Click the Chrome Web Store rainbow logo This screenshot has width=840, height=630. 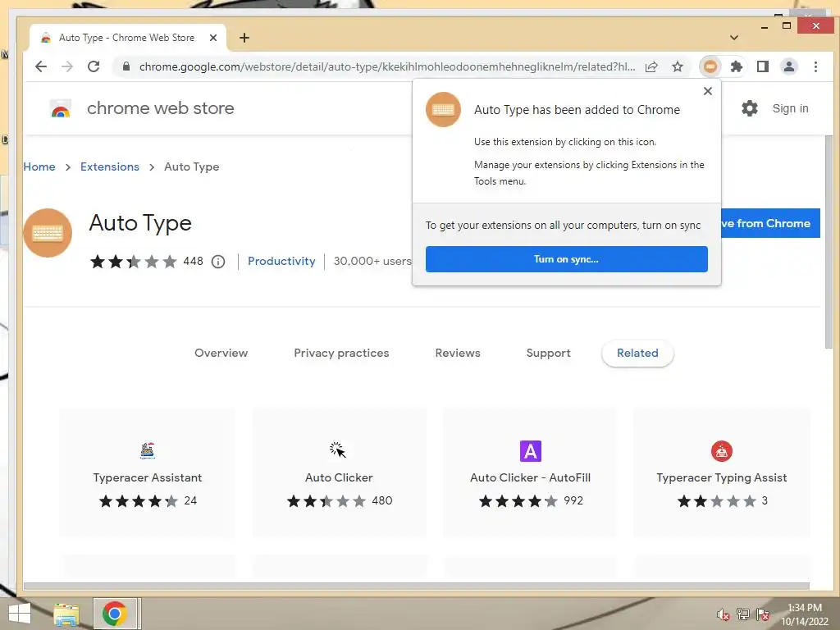click(x=61, y=108)
